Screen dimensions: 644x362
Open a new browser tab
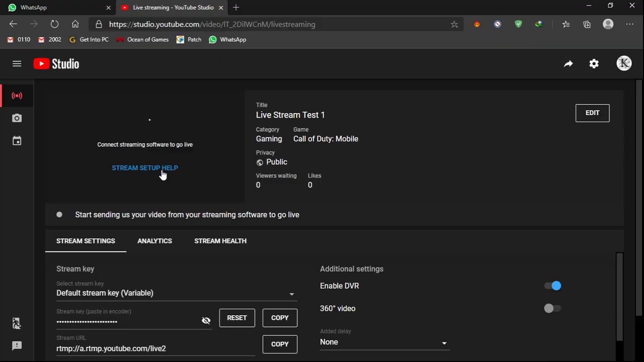click(x=236, y=8)
